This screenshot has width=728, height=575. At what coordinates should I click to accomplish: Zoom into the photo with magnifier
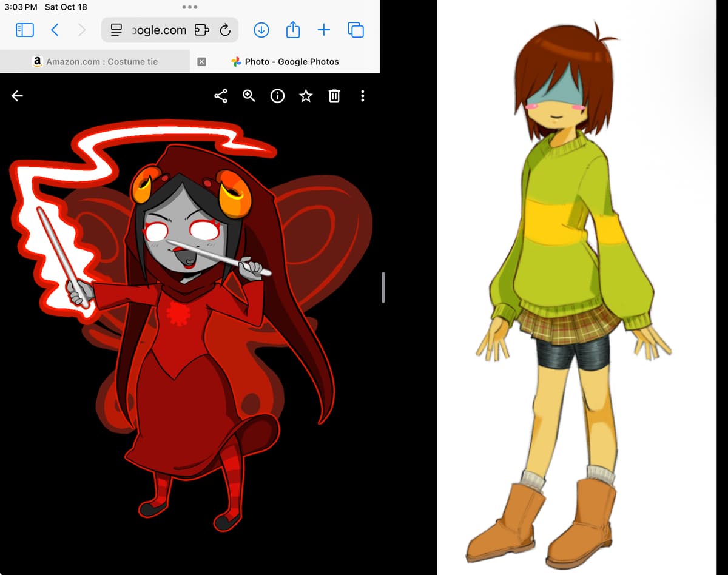pos(249,96)
